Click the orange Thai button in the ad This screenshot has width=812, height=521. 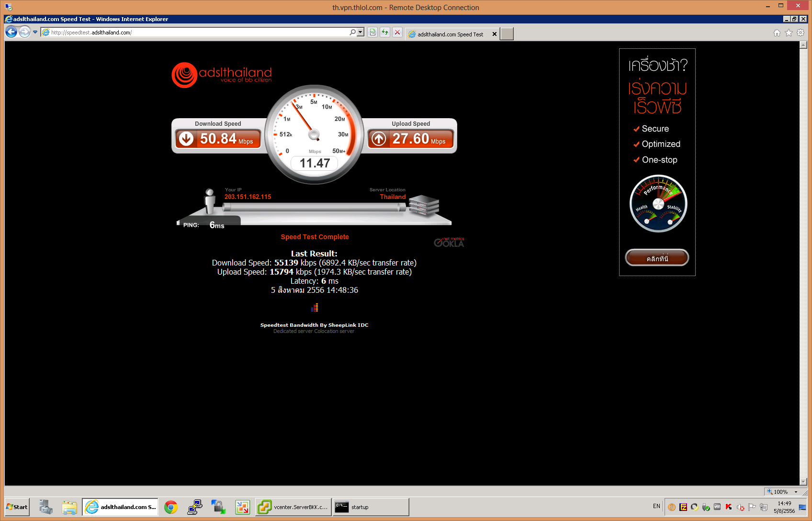pyautogui.click(x=657, y=258)
